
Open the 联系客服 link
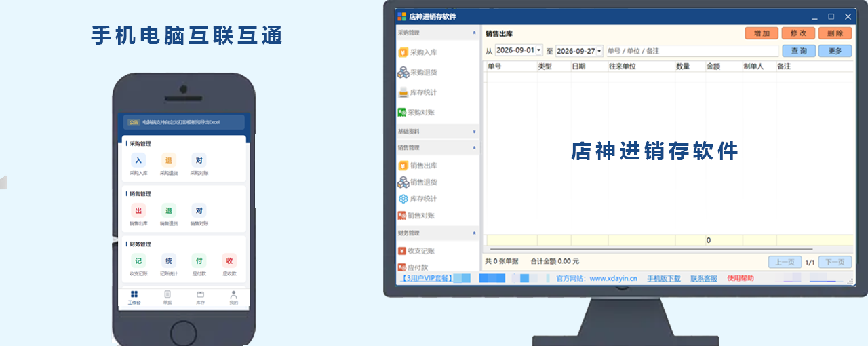[704, 278]
